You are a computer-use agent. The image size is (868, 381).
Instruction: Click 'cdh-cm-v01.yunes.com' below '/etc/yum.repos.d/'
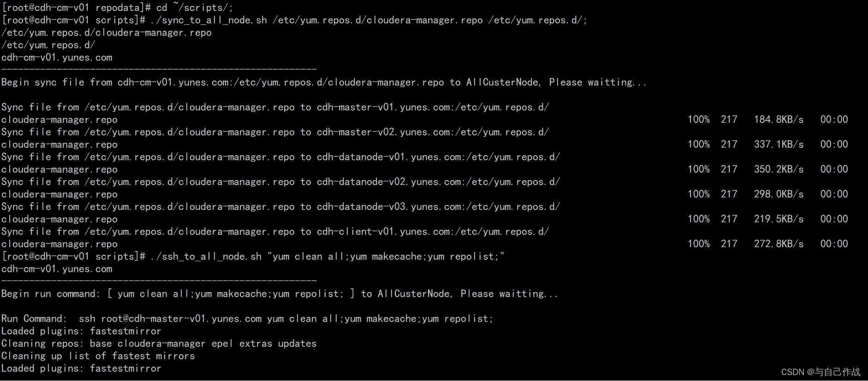pos(57,57)
